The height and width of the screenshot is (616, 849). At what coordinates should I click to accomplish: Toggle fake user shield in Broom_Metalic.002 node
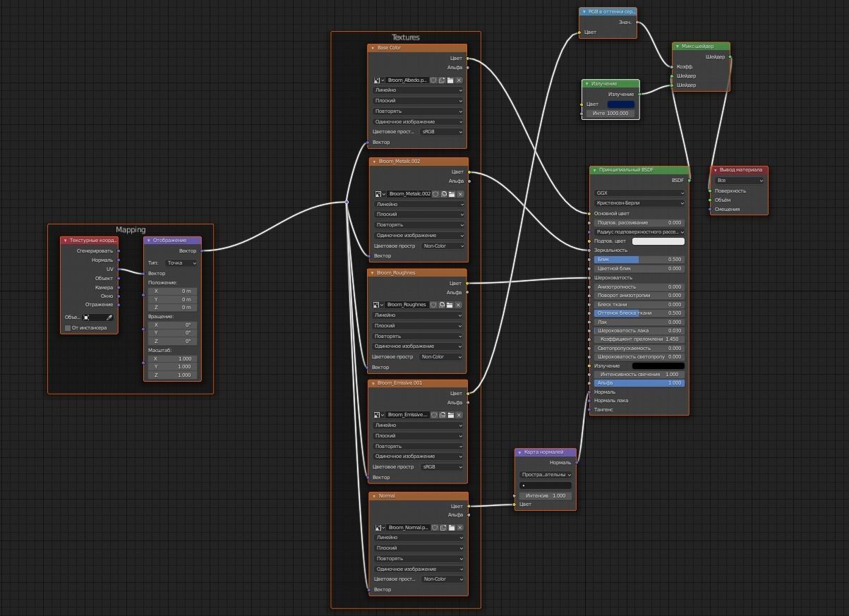click(x=436, y=194)
